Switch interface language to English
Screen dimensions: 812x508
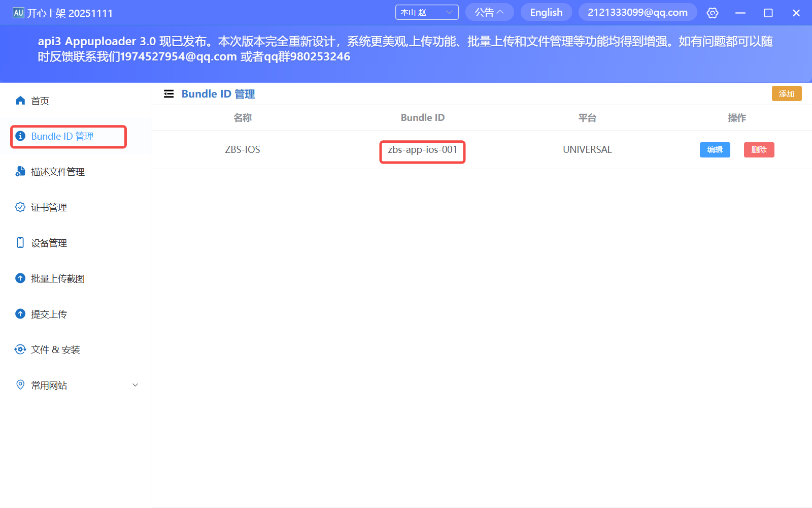coord(546,12)
